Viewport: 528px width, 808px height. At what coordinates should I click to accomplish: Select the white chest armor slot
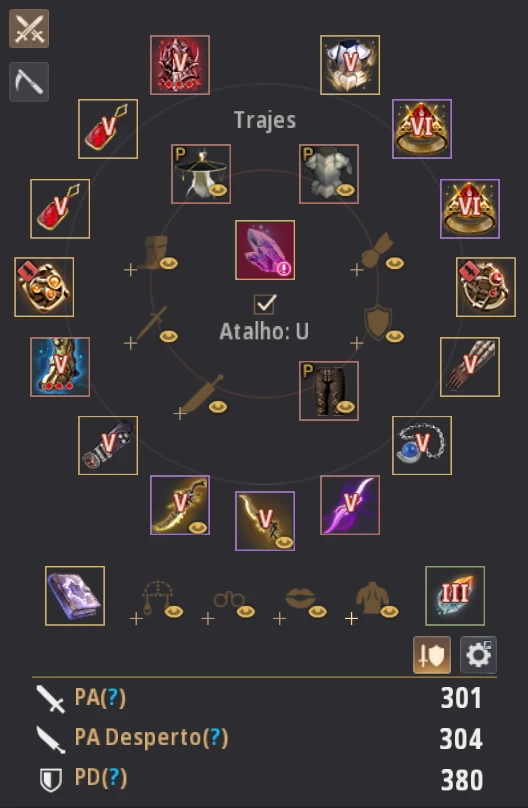coord(350,65)
